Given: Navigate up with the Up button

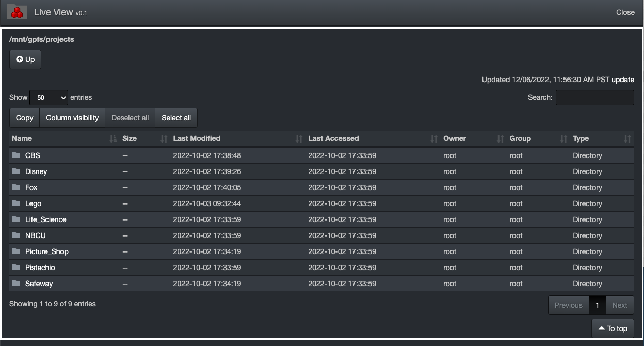Looking at the screenshot, I should [x=25, y=59].
